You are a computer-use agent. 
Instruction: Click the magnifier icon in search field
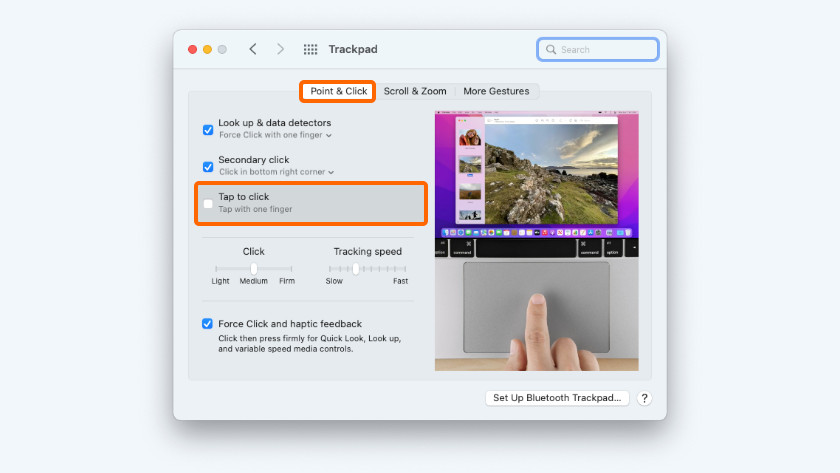click(x=550, y=49)
